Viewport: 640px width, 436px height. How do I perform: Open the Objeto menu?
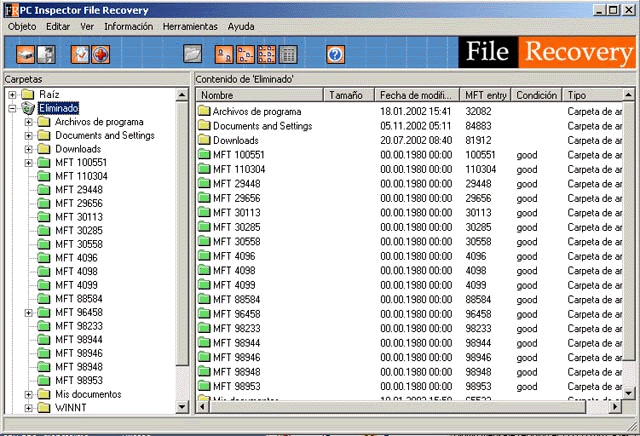(x=22, y=27)
